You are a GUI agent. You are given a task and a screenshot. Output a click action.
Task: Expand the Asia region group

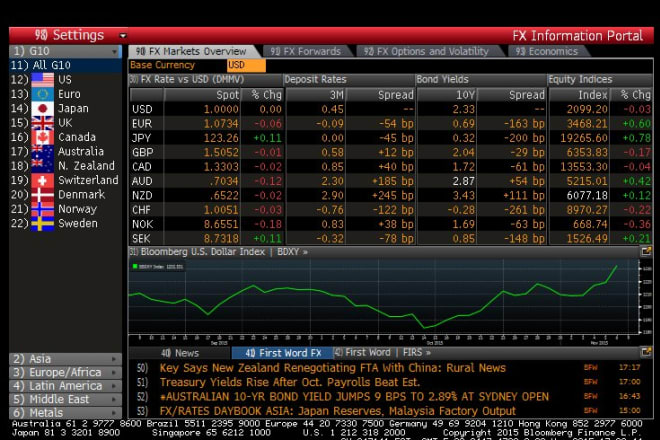coord(65,359)
